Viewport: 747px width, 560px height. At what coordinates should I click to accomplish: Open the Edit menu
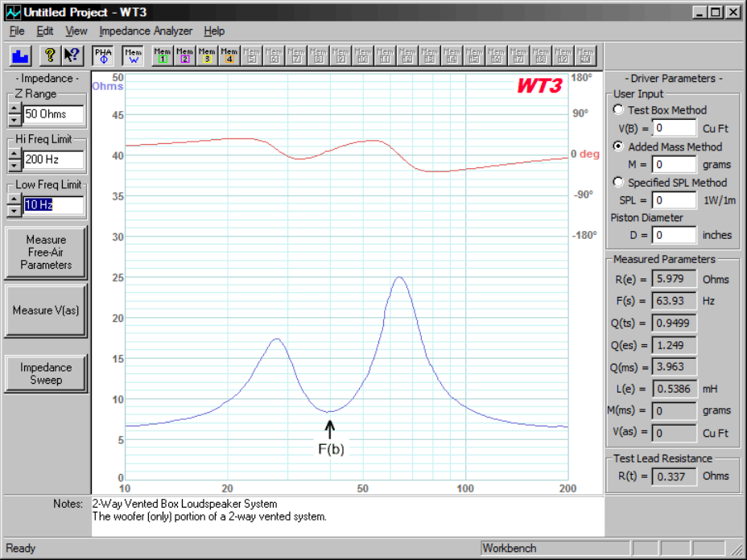[x=45, y=31]
